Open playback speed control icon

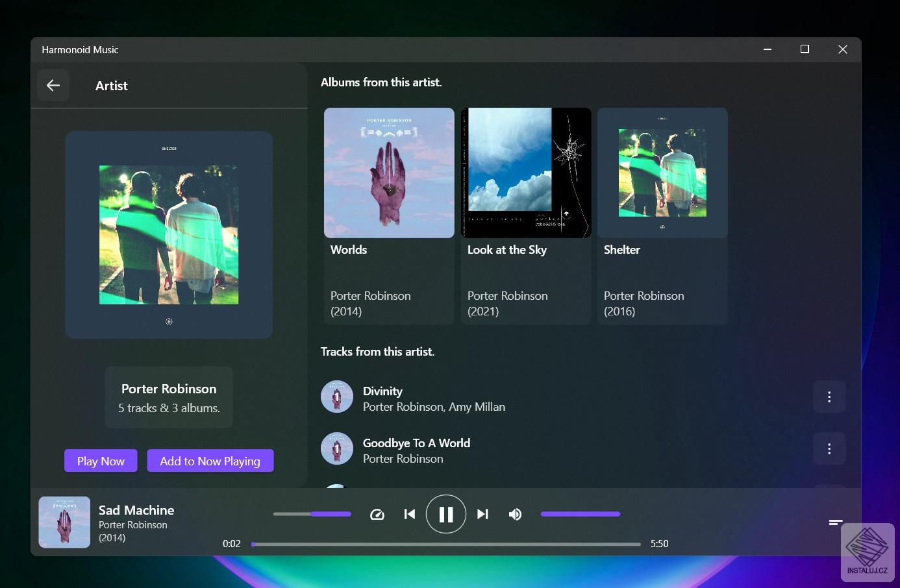377,514
